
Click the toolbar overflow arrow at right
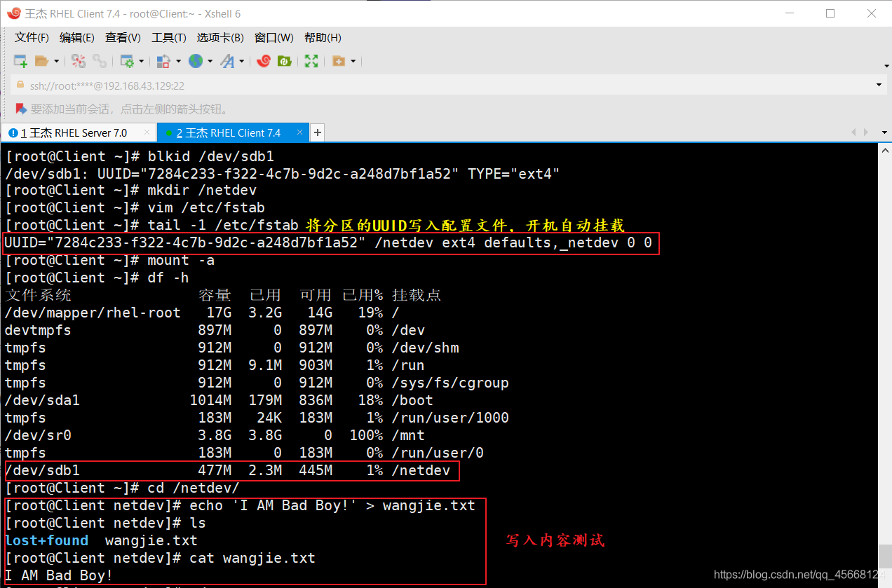pyautogui.click(x=886, y=65)
